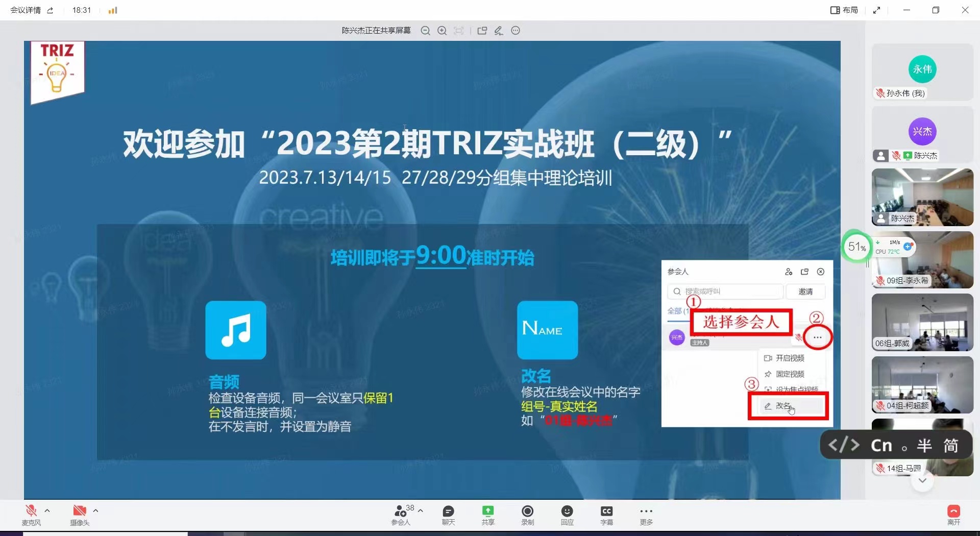The width and height of the screenshot is (980, 536).
Task: Open the 聊天 chat panel
Action: (x=448, y=515)
